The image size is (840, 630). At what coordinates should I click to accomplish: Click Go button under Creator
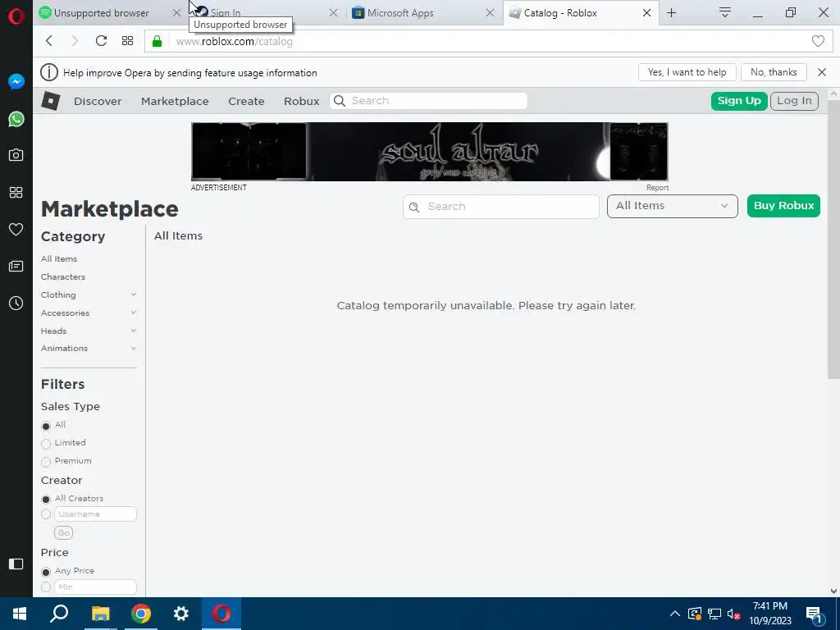click(64, 533)
